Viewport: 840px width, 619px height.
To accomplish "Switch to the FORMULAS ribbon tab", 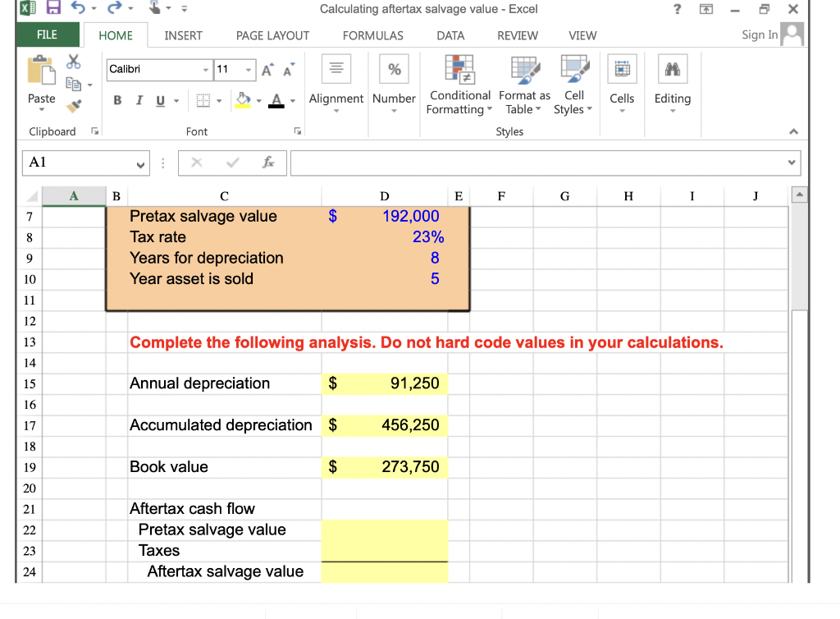I will pos(372,35).
